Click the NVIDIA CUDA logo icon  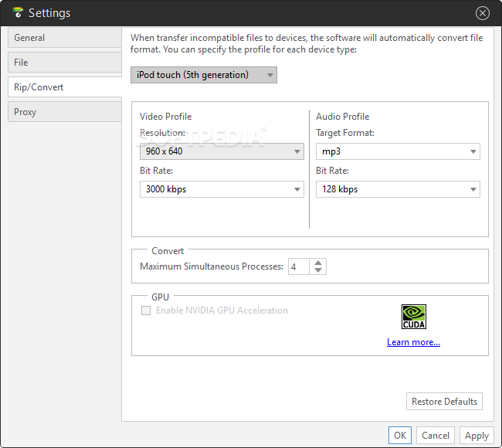tap(414, 317)
